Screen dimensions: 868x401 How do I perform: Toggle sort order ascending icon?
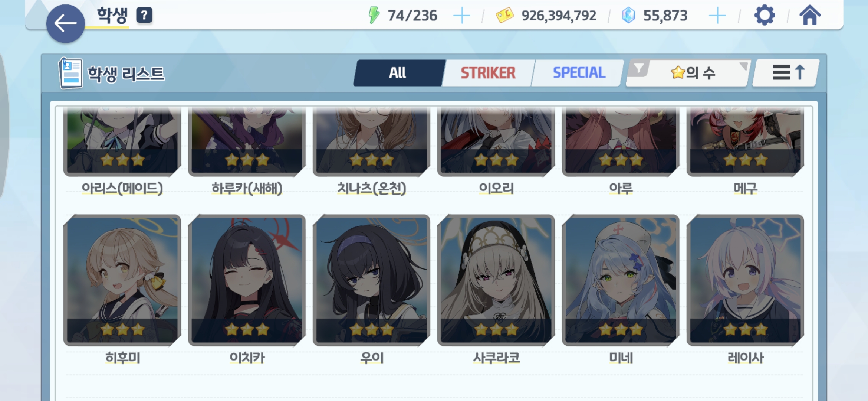786,73
